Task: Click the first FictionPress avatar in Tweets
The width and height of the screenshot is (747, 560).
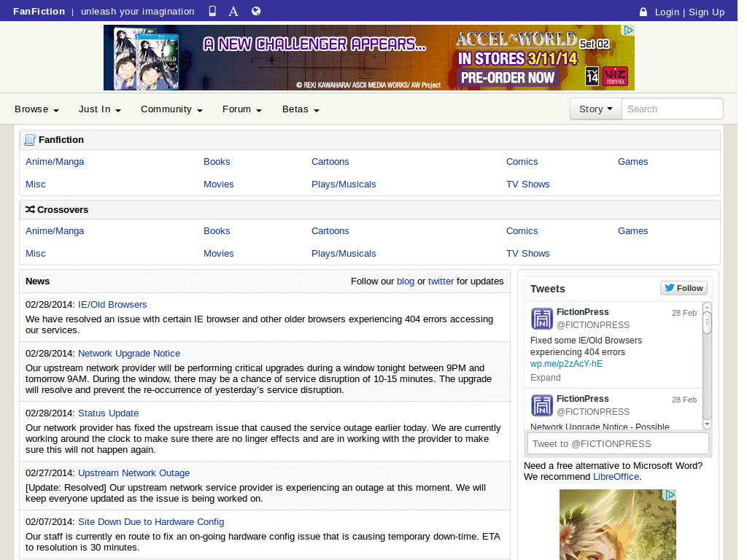Action: tap(542, 319)
